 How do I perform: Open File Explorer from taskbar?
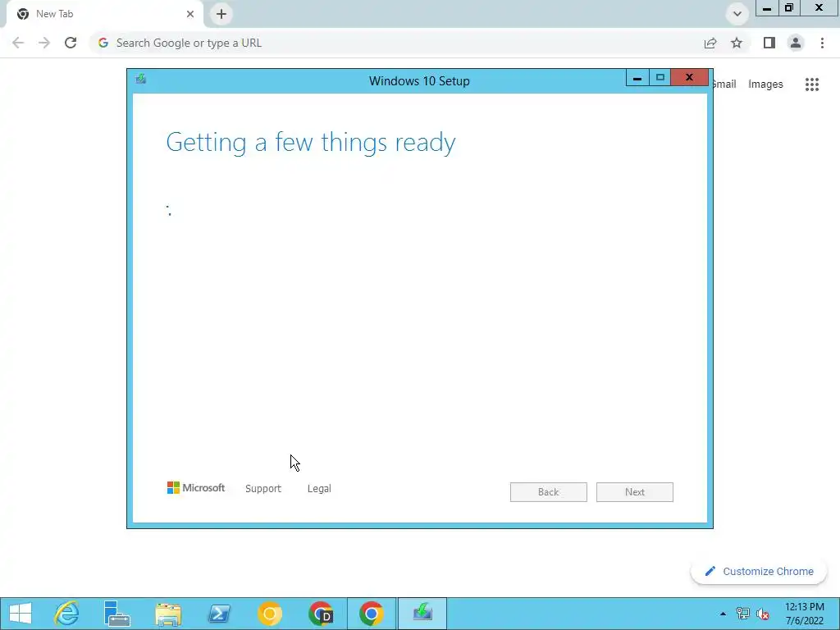coord(168,614)
